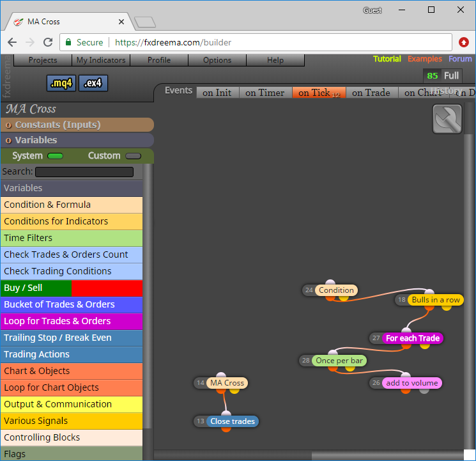This screenshot has height=461, width=476.
Task: Expand the Variables section header
Action: pyautogui.click(x=77, y=140)
